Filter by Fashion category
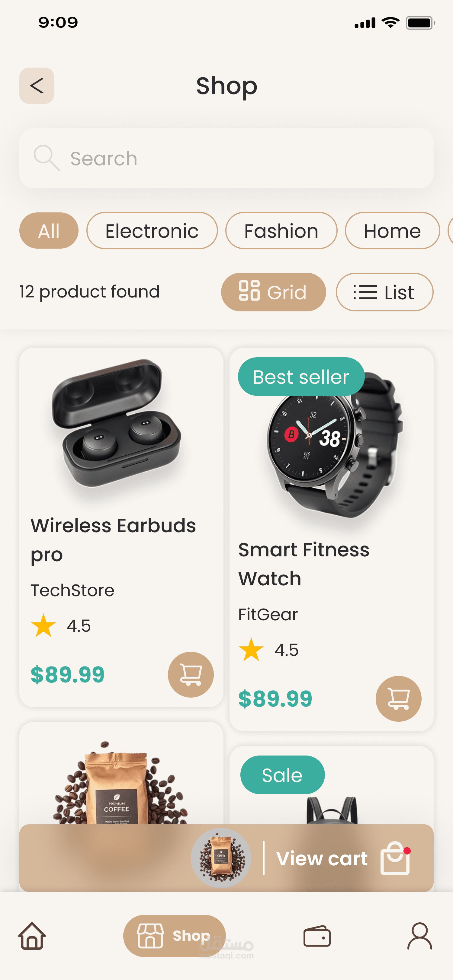 281,231
